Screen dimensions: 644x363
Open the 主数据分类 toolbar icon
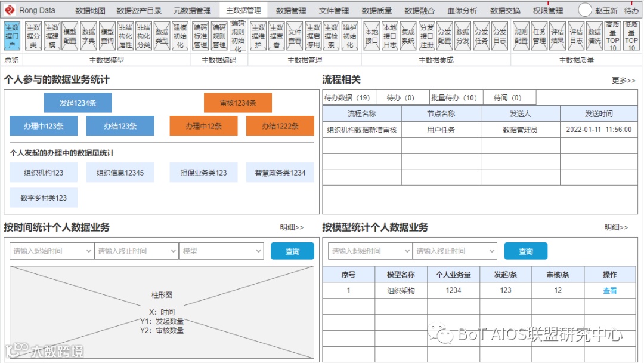33,36
